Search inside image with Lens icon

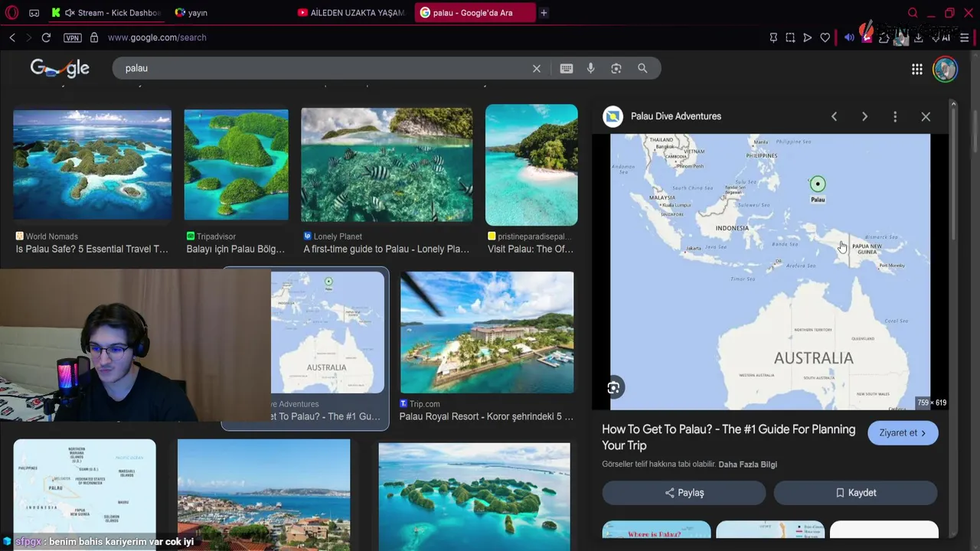tap(613, 388)
